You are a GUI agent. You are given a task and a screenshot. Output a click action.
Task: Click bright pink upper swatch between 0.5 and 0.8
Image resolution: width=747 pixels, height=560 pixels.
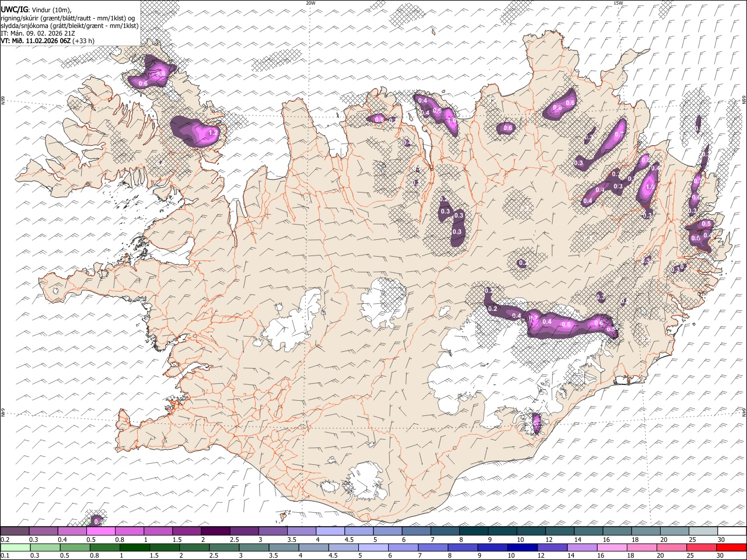click(100, 531)
